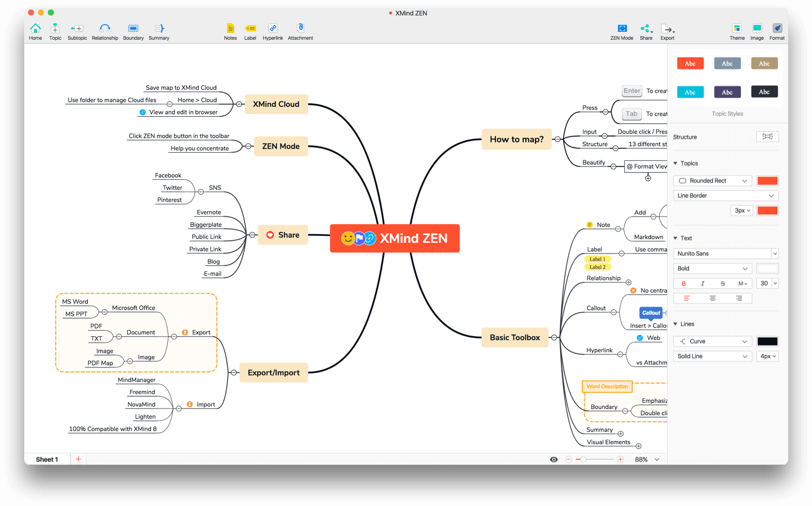Collapse the Lines section triangle
This screenshot has height=506, width=812.
pos(675,324)
